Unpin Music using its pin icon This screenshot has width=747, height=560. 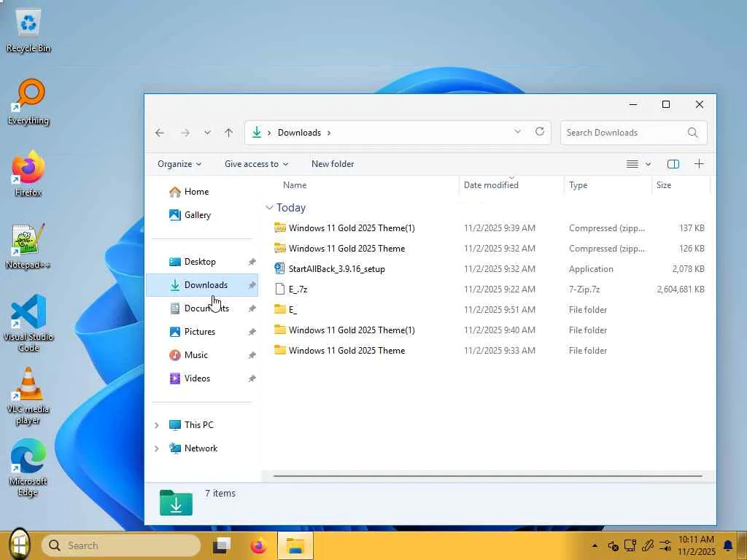point(252,355)
